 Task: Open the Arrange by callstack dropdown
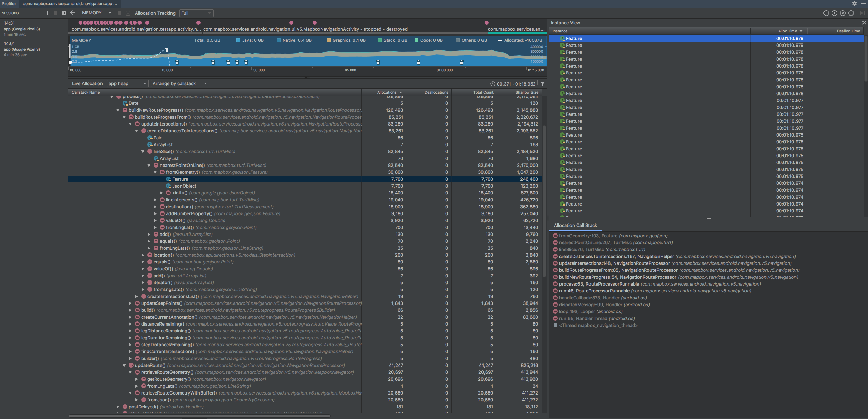(180, 84)
